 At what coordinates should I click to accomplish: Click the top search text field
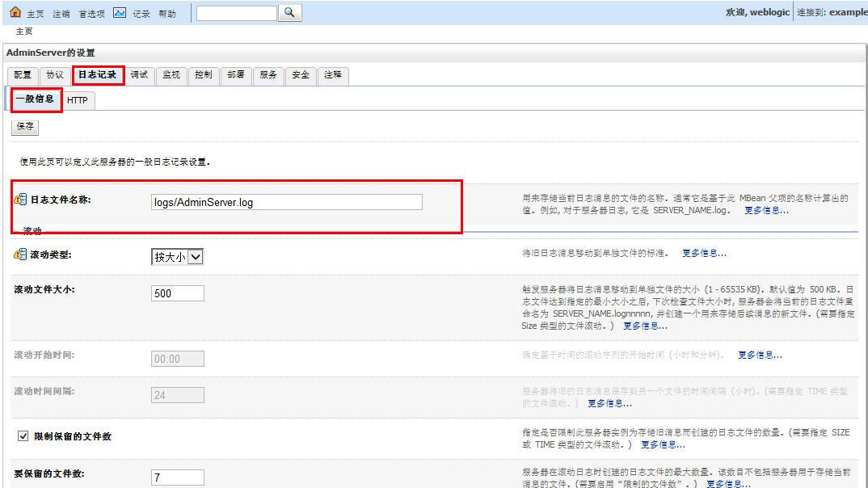(x=236, y=13)
